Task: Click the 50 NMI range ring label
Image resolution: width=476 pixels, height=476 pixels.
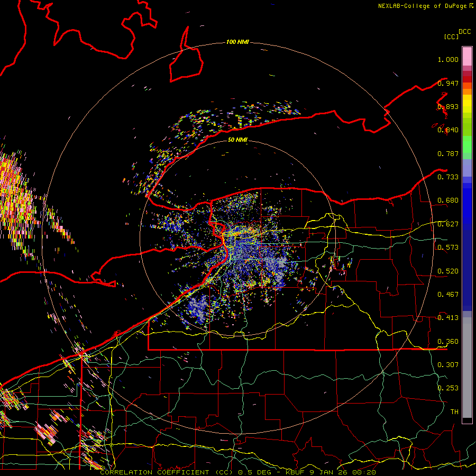Action: 237,140
